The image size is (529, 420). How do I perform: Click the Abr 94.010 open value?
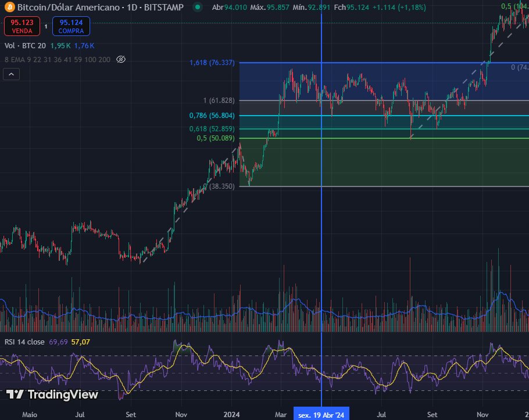(230, 7)
